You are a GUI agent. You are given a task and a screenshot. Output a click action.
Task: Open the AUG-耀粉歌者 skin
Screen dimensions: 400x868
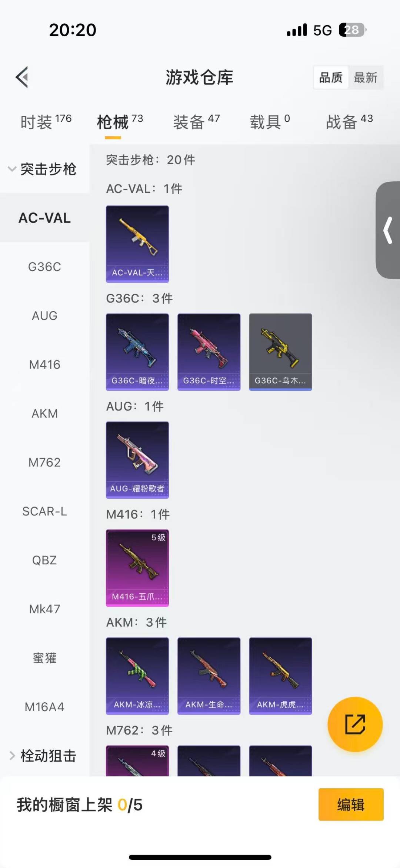click(137, 460)
